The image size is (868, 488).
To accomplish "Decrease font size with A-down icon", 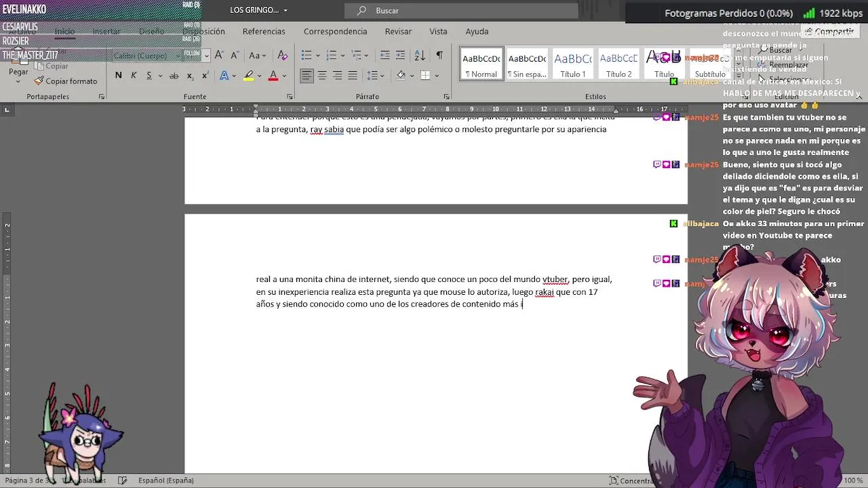I will point(235,55).
